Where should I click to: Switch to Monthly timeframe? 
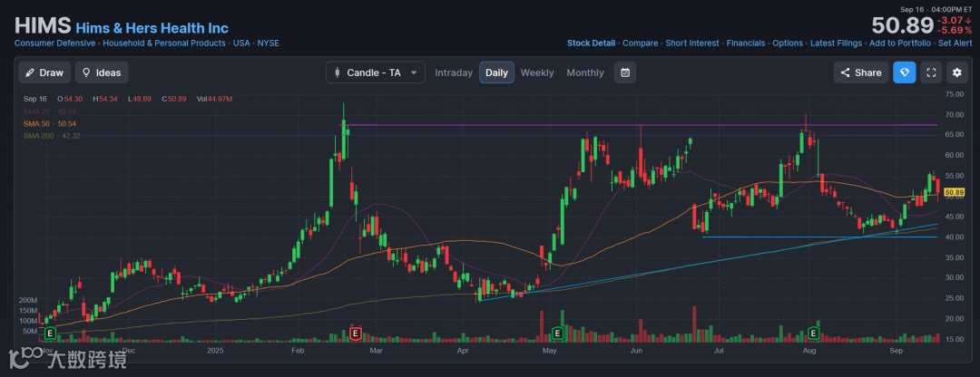585,72
